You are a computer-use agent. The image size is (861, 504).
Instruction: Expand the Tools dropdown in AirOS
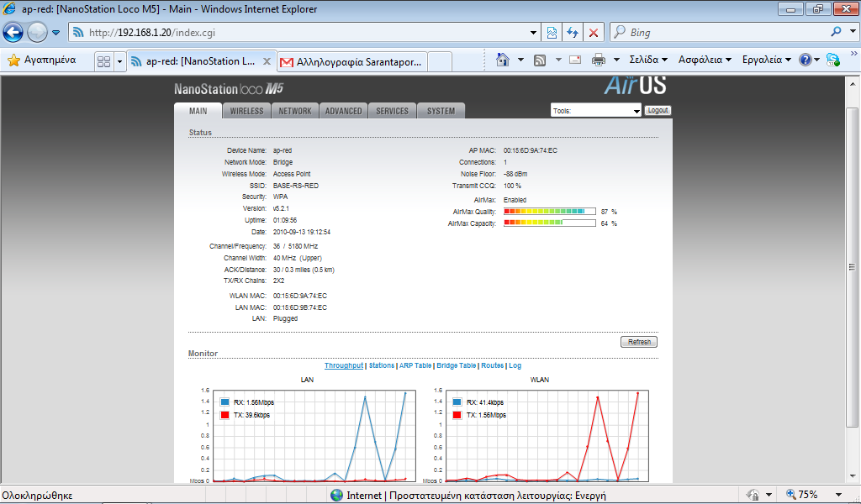[596, 111]
